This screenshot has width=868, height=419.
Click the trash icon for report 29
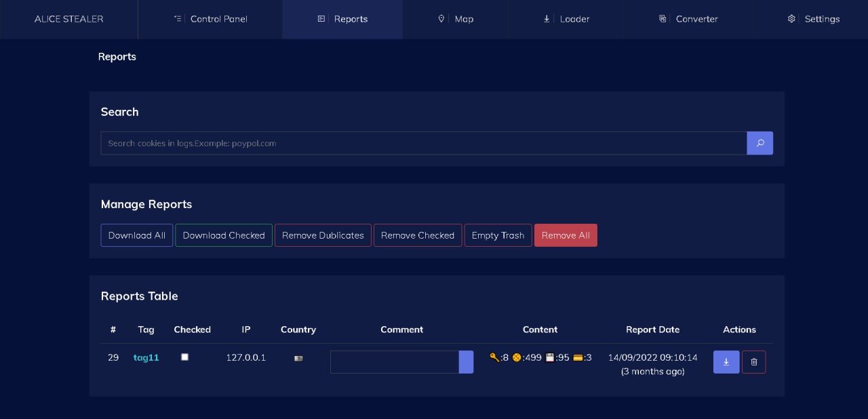point(754,362)
